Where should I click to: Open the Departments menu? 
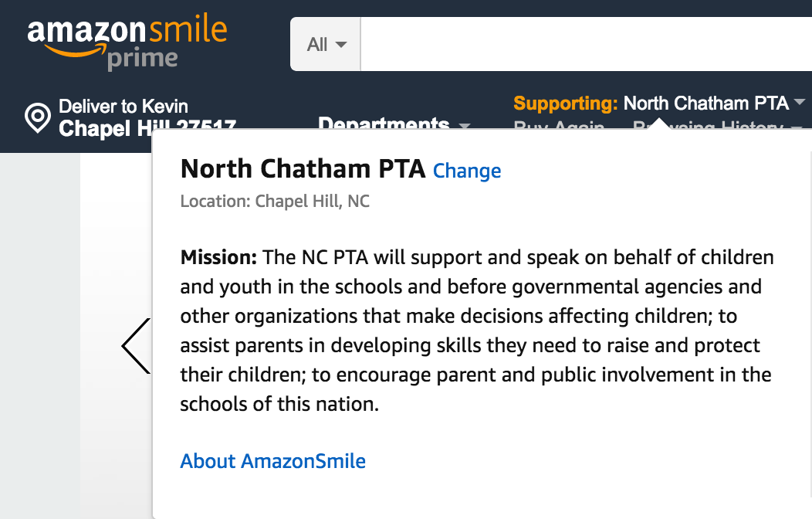tap(384, 123)
